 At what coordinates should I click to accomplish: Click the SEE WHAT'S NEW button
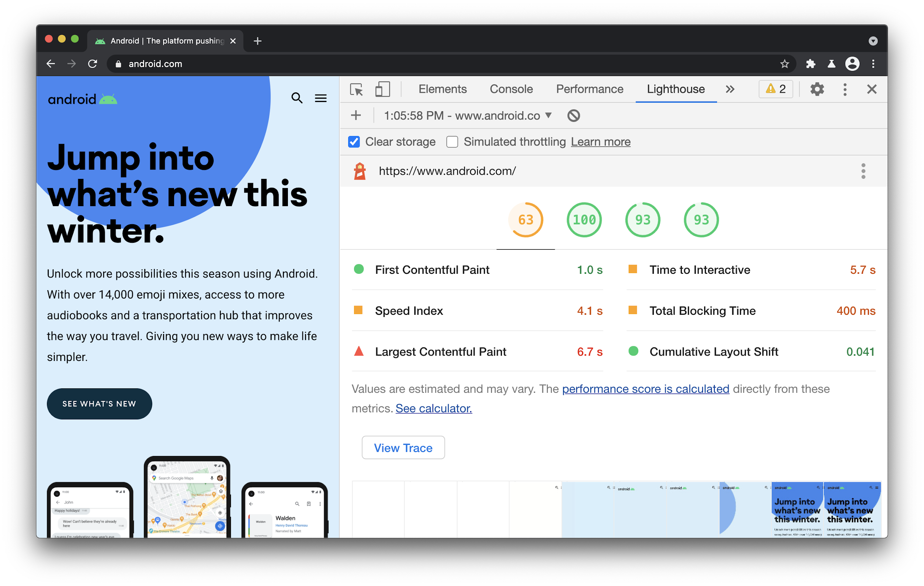pyautogui.click(x=100, y=403)
